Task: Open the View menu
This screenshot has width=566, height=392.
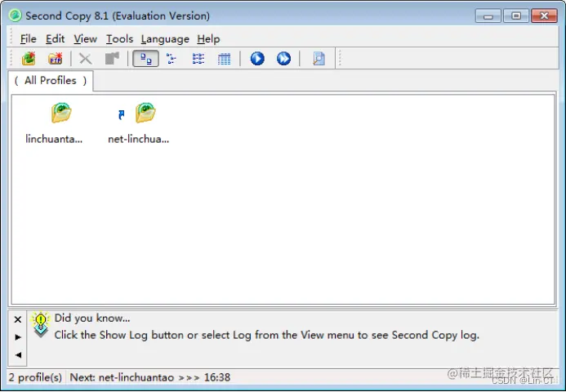Action: coord(85,38)
